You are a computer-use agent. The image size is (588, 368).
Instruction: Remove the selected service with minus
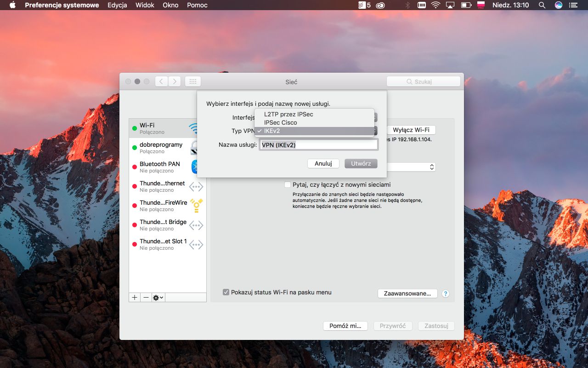coord(146,298)
